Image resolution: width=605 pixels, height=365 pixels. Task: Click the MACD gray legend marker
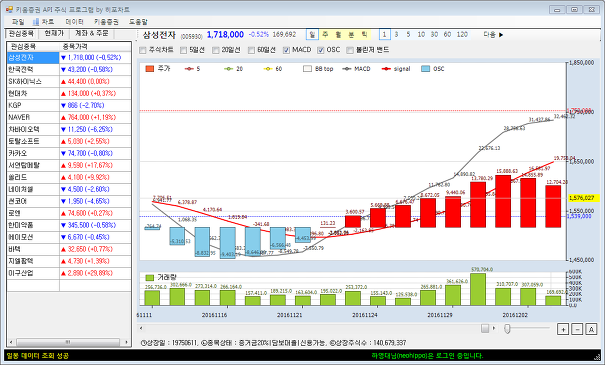pyautogui.click(x=346, y=69)
